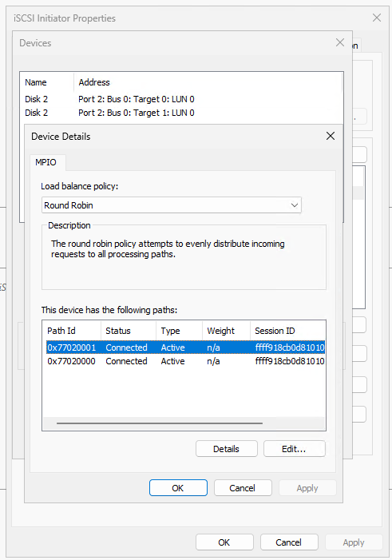Viewport: 392px width, 560px height.
Task: Close the iSCSI Initiator Properties window
Action: pos(377,18)
